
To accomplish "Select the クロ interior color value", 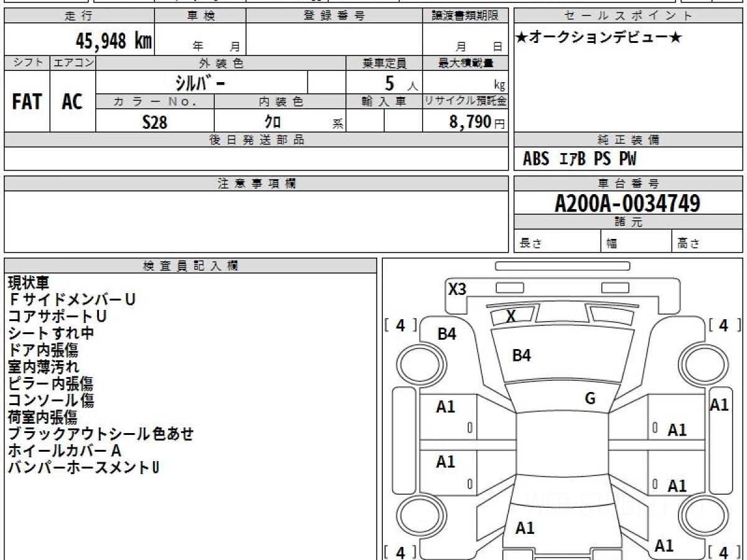I will (x=273, y=123).
